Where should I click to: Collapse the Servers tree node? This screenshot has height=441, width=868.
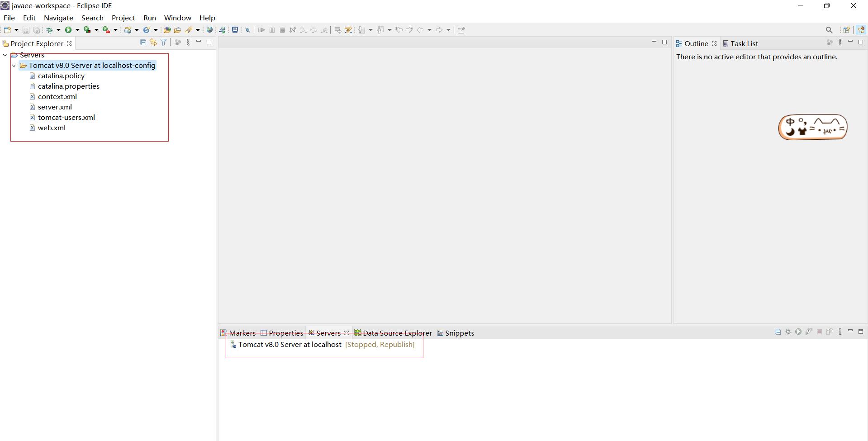[x=5, y=55]
